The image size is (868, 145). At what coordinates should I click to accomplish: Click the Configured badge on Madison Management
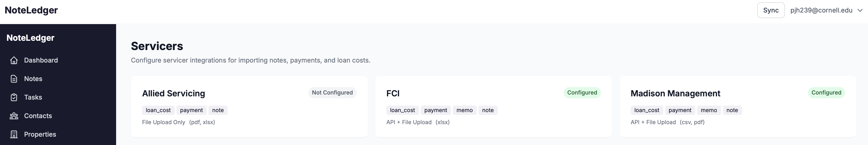pyautogui.click(x=826, y=92)
